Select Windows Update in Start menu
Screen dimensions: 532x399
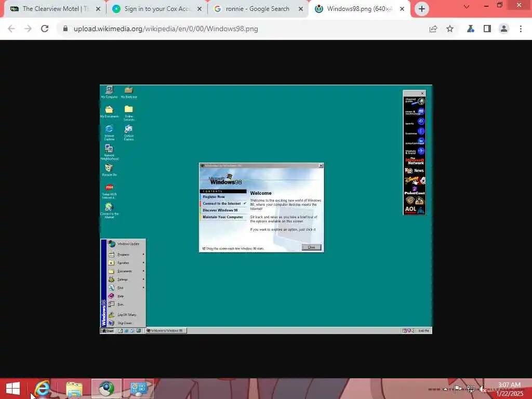pyautogui.click(x=126, y=244)
